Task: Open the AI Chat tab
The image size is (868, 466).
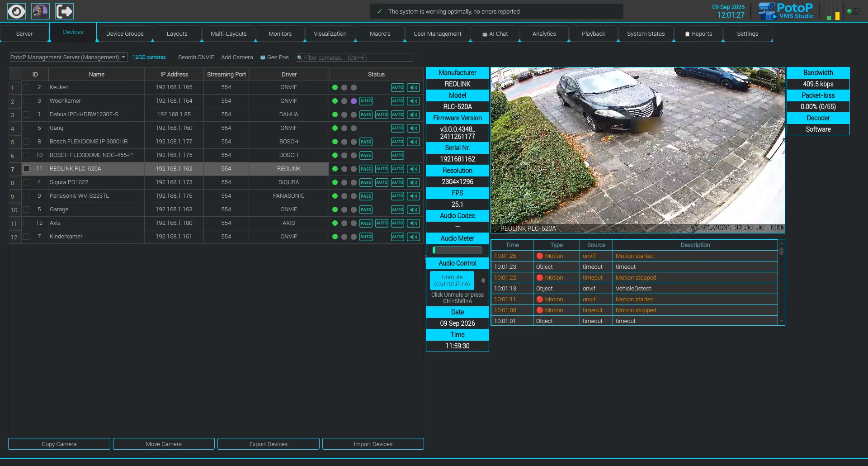Action: (495, 34)
